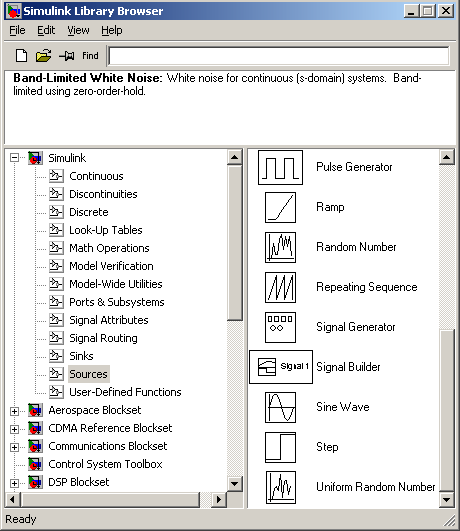Image resolution: width=460 pixels, height=531 pixels.
Task: Click block list scroll down arrow
Action: pyautogui.click(x=446, y=500)
